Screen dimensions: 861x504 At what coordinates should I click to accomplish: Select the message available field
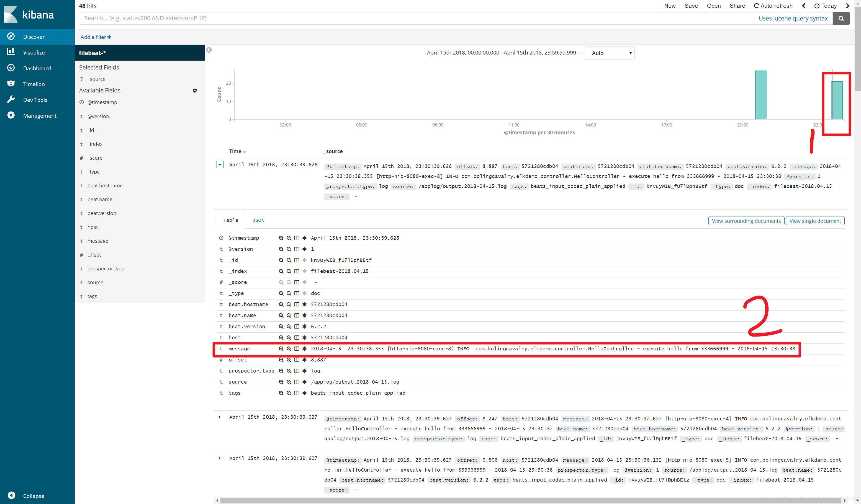coord(97,241)
